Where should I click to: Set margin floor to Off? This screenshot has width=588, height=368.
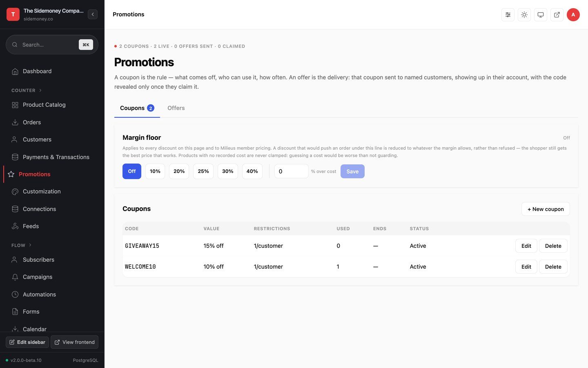pos(132,171)
